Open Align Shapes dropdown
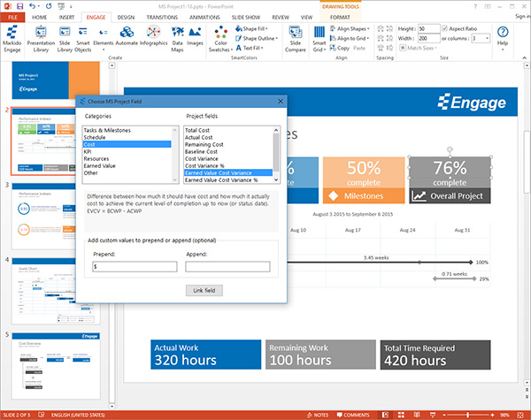This screenshot has width=531, height=420. (x=350, y=29)
